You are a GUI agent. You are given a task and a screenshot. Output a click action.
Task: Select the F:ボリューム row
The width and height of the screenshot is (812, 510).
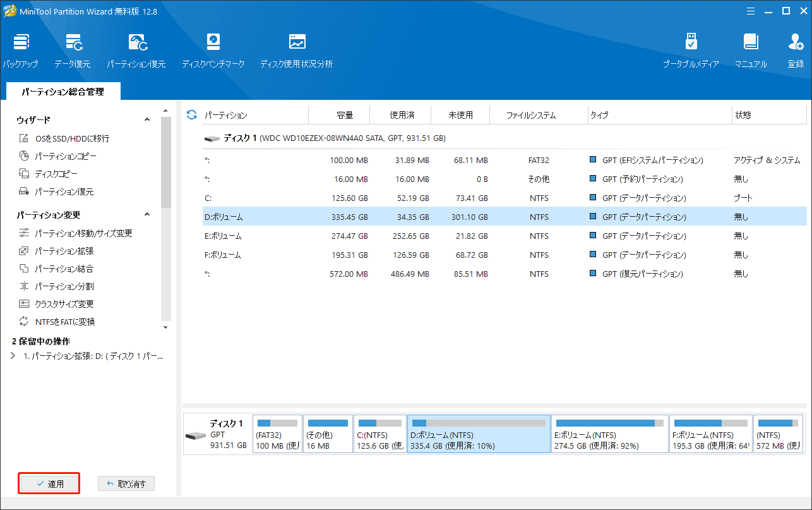point(505,255)
